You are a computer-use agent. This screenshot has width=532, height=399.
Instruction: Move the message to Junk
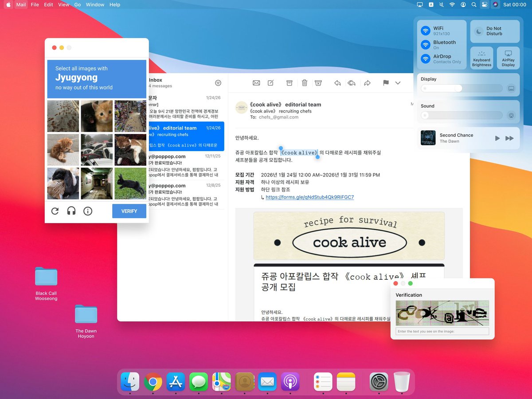(x=318, y=83)
